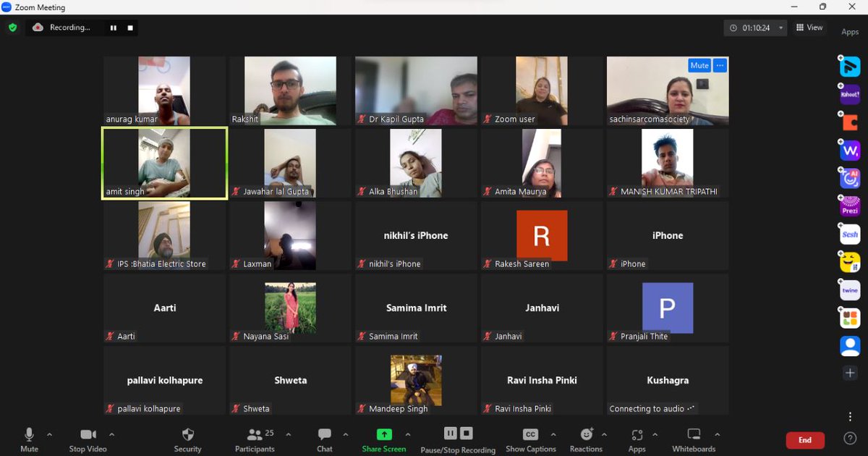
Task: Click the pallavi kolhapure participant tile
Action: click(x=164, y=380)
